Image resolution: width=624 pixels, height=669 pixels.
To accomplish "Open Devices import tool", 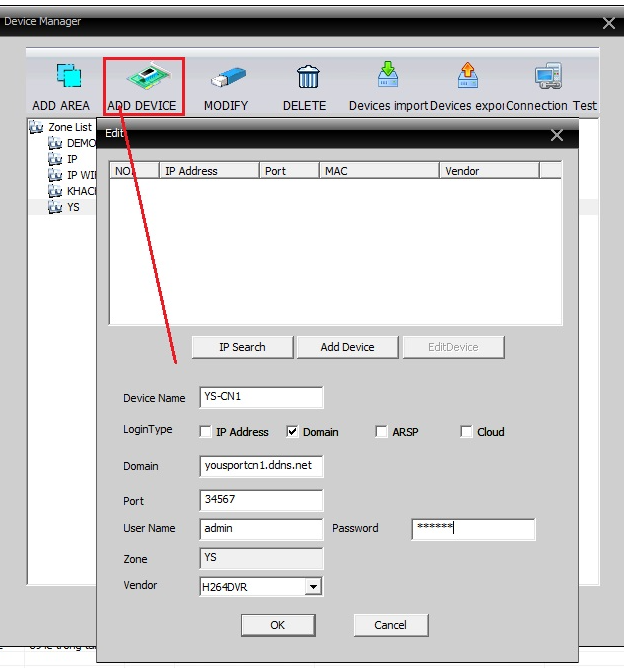I will point(388,78).
